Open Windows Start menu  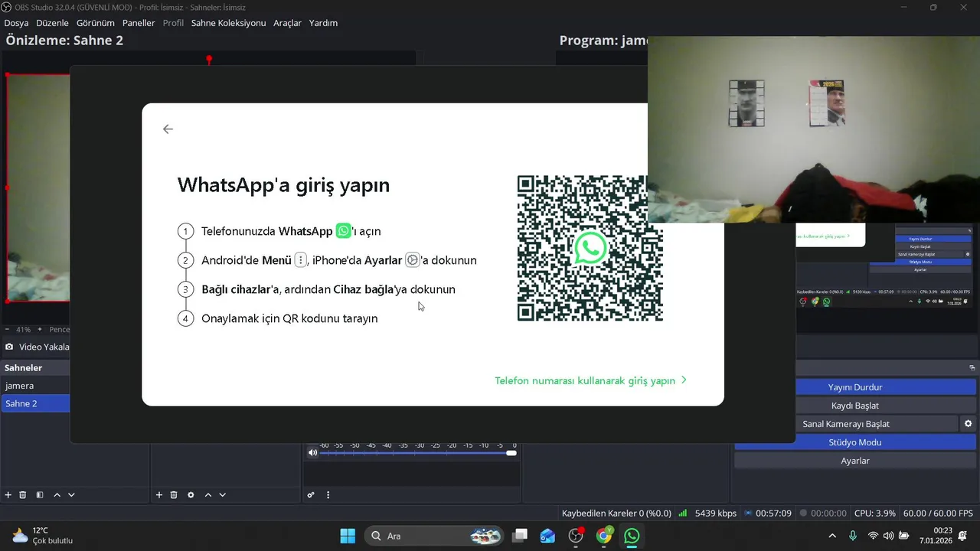348,536
